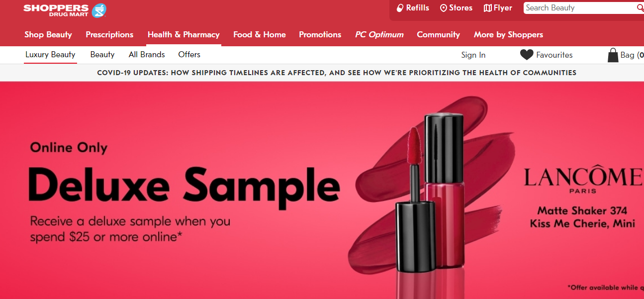Expand the More by Shoppers menu
The height and width of the screenshot is (299, 644).
click(x=508, y=34)
